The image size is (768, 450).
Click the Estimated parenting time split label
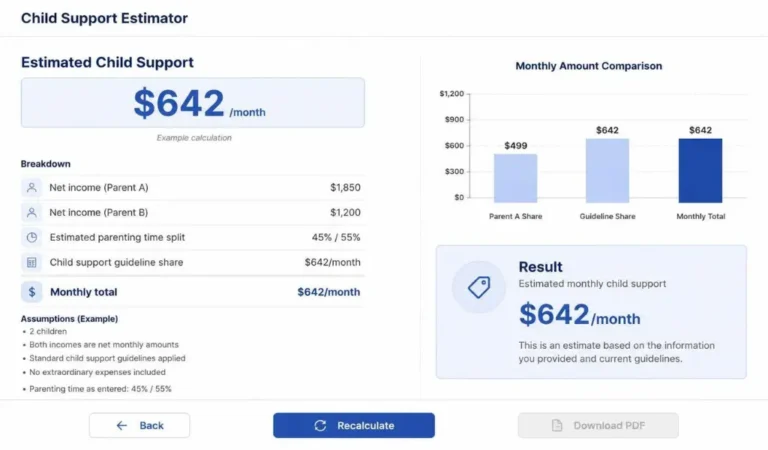point(117,237)
